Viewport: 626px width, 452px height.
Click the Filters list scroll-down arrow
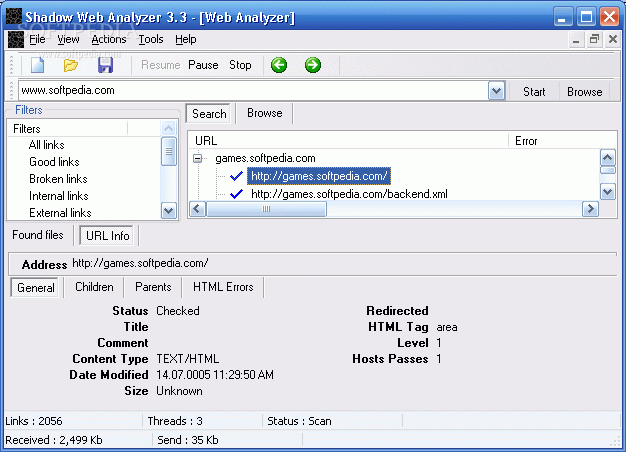click(x=168, y=210)
